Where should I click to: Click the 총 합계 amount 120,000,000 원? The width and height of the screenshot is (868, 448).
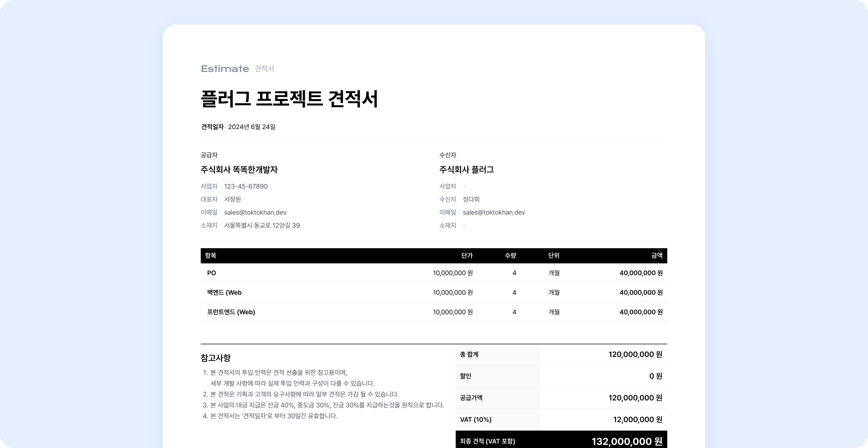click(x=635, y=354)
